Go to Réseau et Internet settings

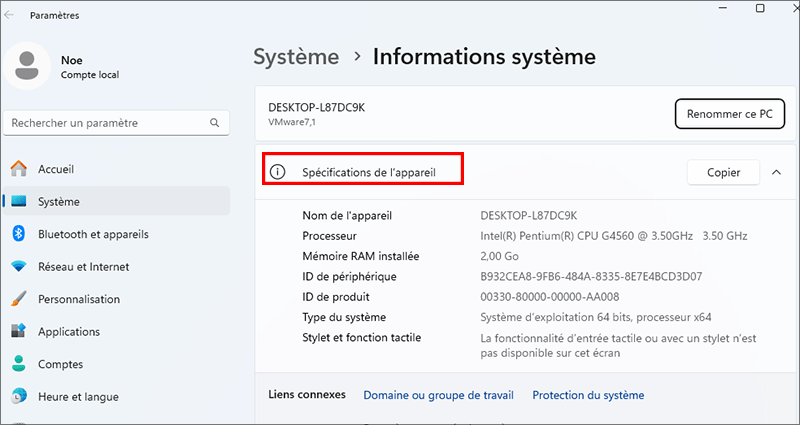click(x=116, y=267)
